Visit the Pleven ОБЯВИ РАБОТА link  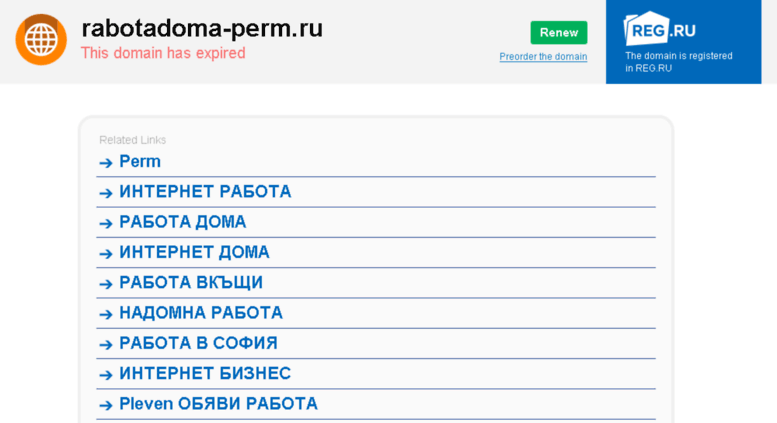[x=219, y=404]
